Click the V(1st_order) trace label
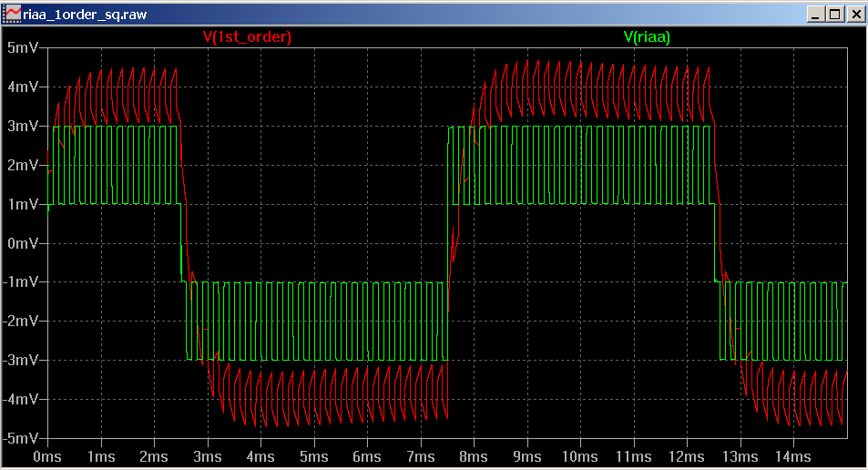The width and height of the screenshot is (868, 470). [247, 37]
